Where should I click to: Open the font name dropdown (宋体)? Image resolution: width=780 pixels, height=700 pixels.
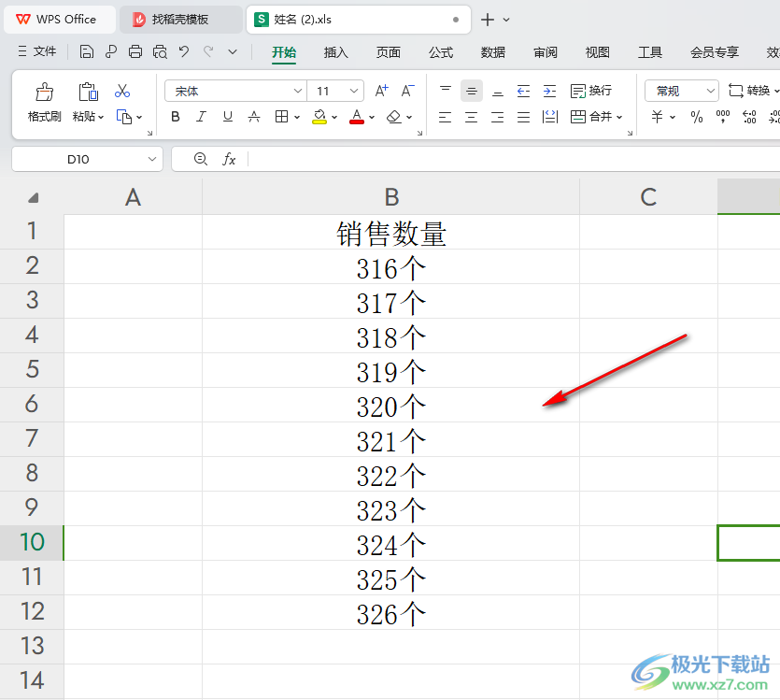297,92
